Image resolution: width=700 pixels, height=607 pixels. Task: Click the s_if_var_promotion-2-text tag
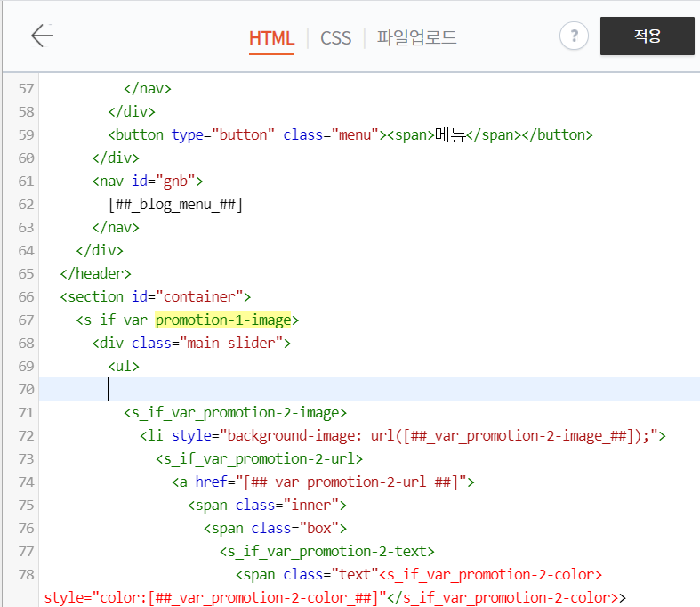pos(327,552)
